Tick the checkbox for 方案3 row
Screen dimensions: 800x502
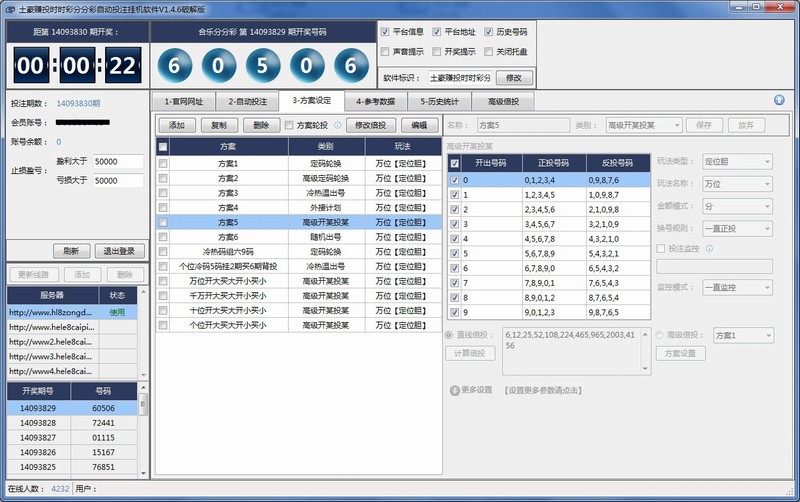[x=163, y=192]
